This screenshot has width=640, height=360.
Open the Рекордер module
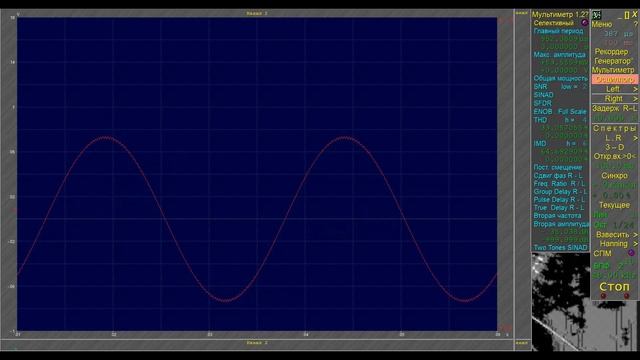coord(611,52)
